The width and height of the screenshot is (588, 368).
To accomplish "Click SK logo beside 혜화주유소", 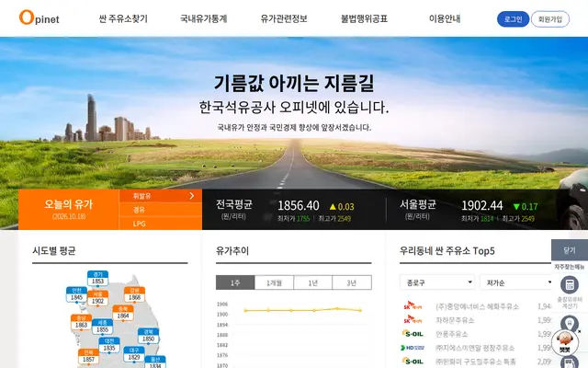I will pyautogui.click(x=413, y=306).
